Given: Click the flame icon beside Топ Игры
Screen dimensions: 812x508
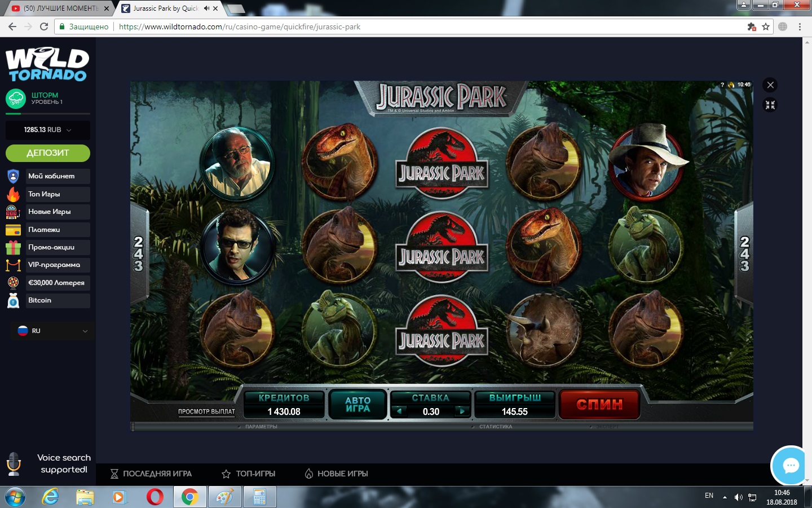Looking at the screenshot, I should pyautogui.click(x=13, y=194).
